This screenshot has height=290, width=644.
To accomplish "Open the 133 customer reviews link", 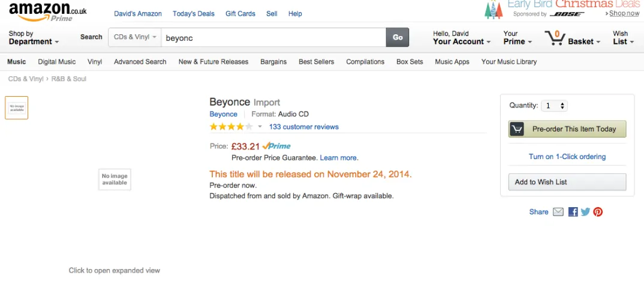I will click(303, 127).
